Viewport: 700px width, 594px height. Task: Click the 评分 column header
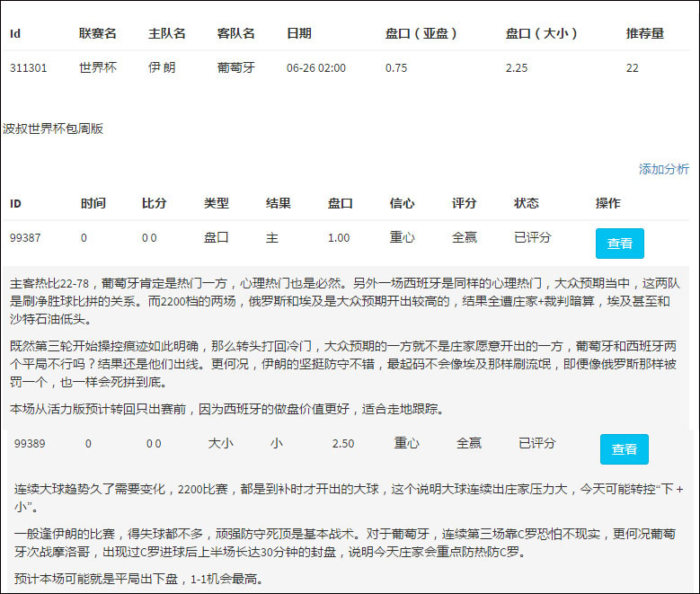tap(465, 203)
